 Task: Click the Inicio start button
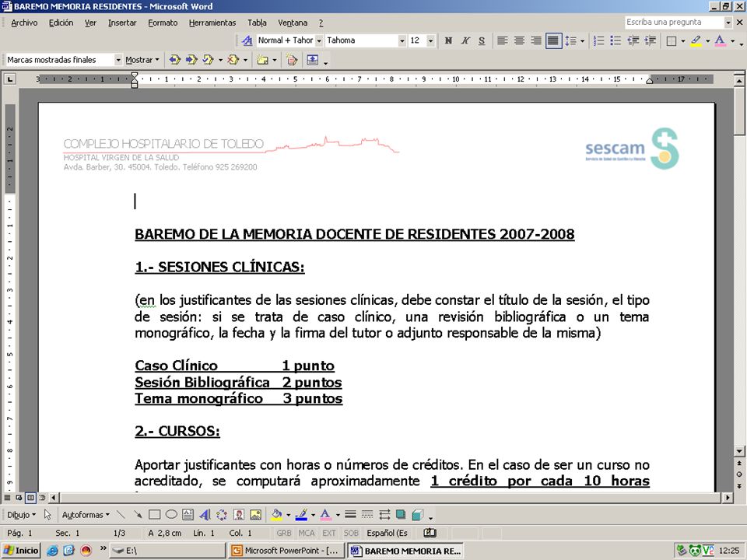[x=21, y=551]
